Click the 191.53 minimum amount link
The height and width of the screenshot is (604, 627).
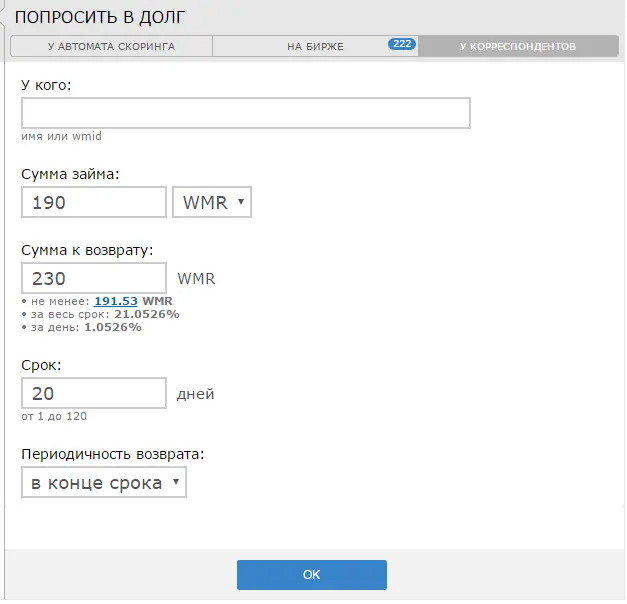tap(116, 301)
